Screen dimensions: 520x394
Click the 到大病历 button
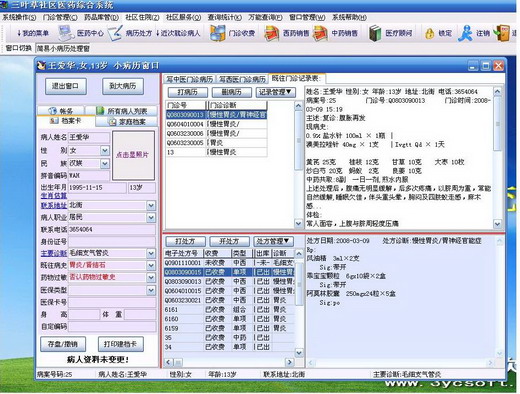tap(123, 86)
